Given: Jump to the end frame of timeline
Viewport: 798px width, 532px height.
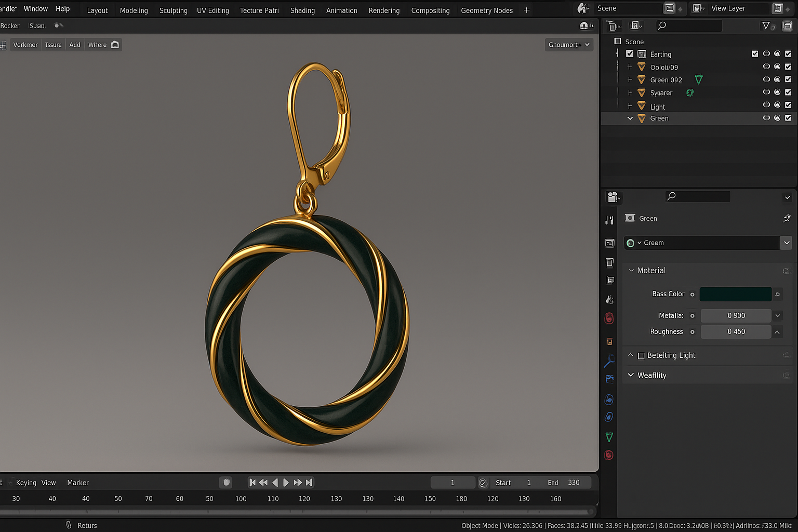Looking at the screenshot, I should [309, 483].
